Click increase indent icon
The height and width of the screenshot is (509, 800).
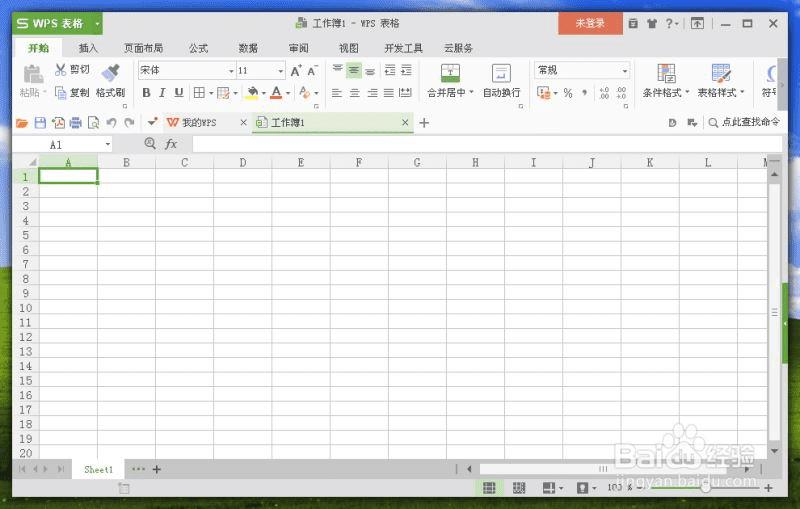[x=407, y=70]
